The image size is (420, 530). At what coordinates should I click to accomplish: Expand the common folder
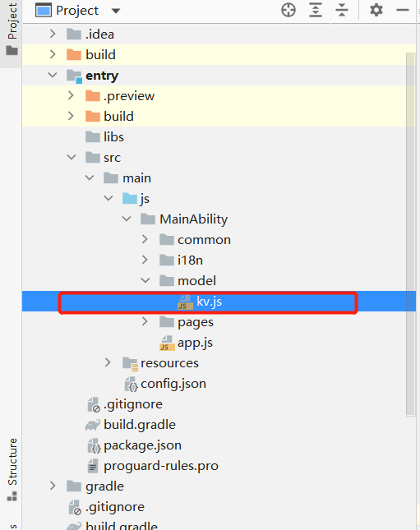click(x=145, y=239)
